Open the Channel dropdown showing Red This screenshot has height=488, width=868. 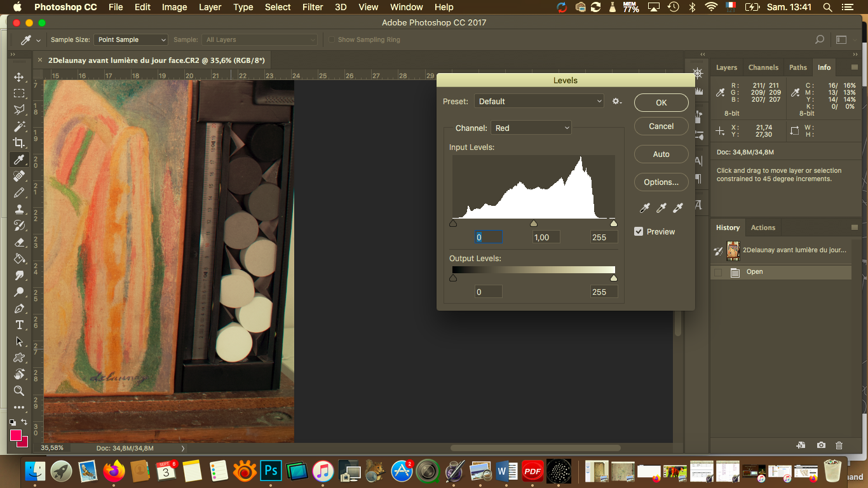click(531, 128)
